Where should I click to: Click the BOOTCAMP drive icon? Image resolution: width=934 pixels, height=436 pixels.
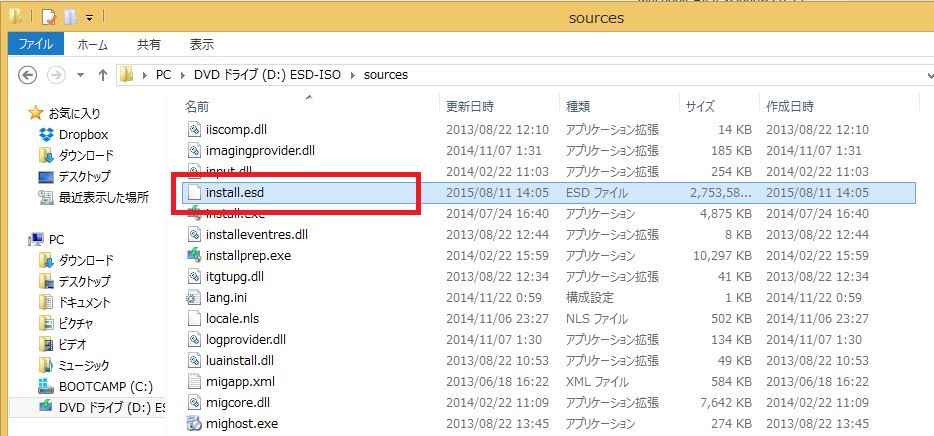(x=46, y=387)
